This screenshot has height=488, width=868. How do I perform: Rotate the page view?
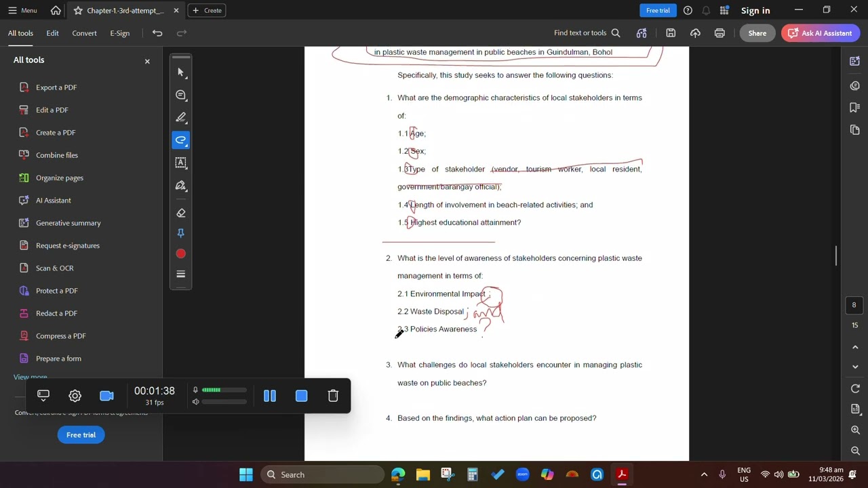pos(855,389)
